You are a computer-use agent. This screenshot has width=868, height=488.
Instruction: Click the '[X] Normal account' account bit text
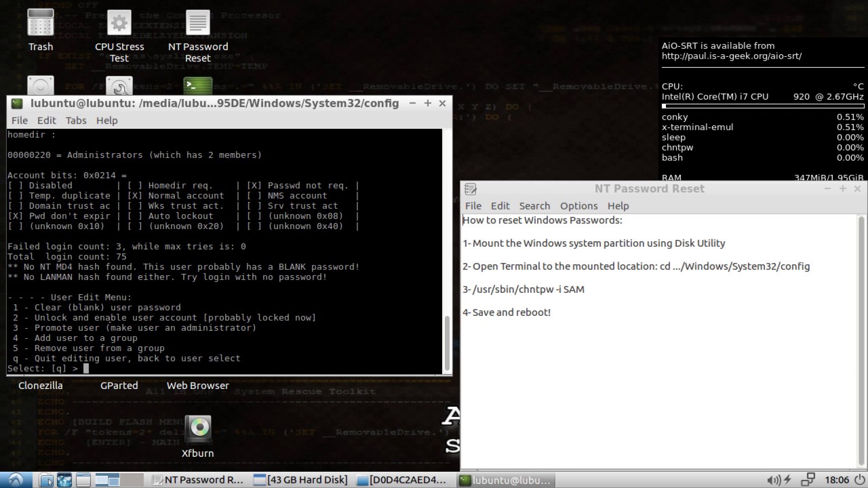(176, 196)
